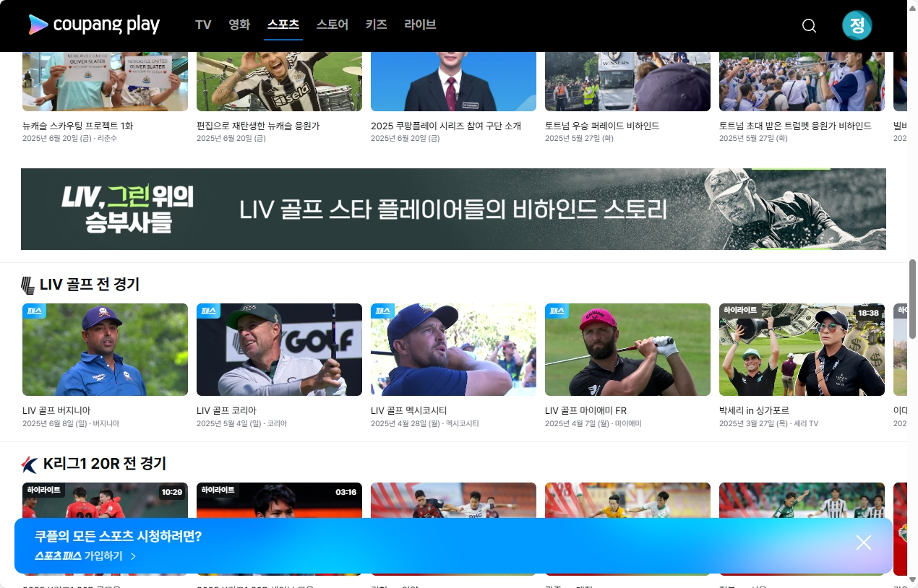Screen dimensions: 918x588
Task: Play the LIV 골프 멕시코시티 thumbnail
Action: tap(453, 350)
